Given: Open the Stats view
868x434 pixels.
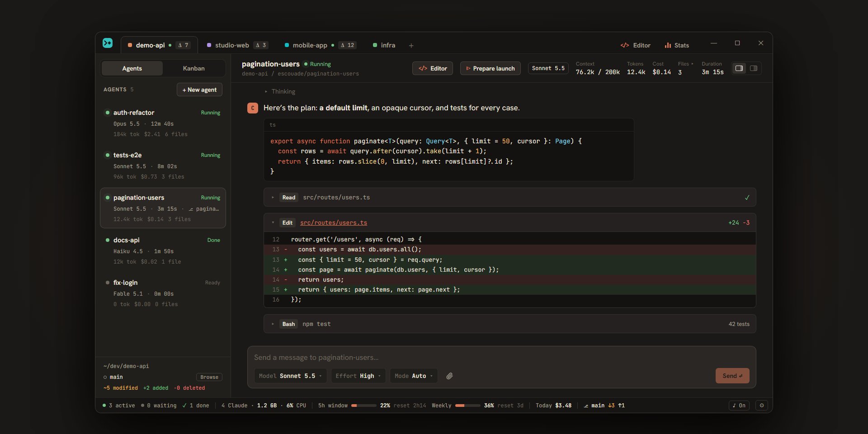Looking at the screenshot, I should click(677, 45).
